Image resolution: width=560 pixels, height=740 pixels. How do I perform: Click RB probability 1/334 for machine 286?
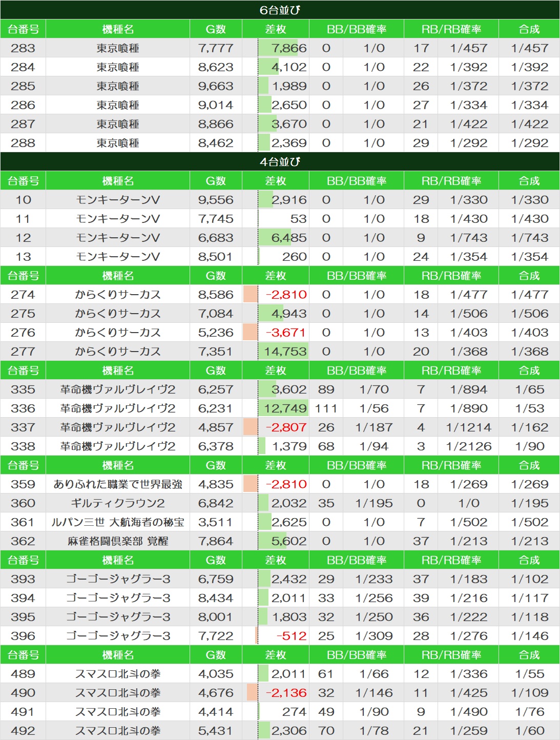(468, 105)
